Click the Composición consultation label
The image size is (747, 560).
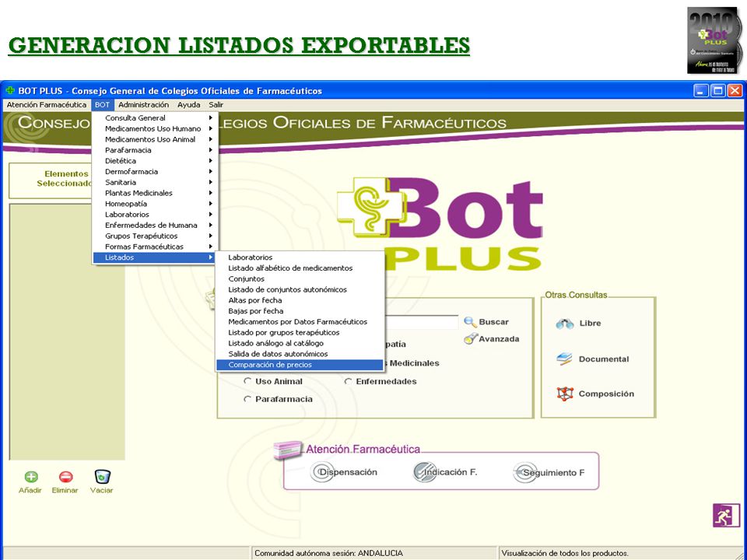click(x=606, y=394)
